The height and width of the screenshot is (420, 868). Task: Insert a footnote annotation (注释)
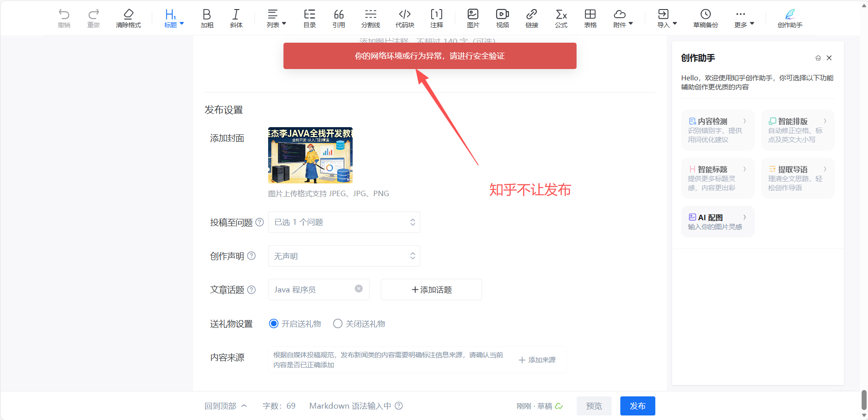(x=436, y=19)
